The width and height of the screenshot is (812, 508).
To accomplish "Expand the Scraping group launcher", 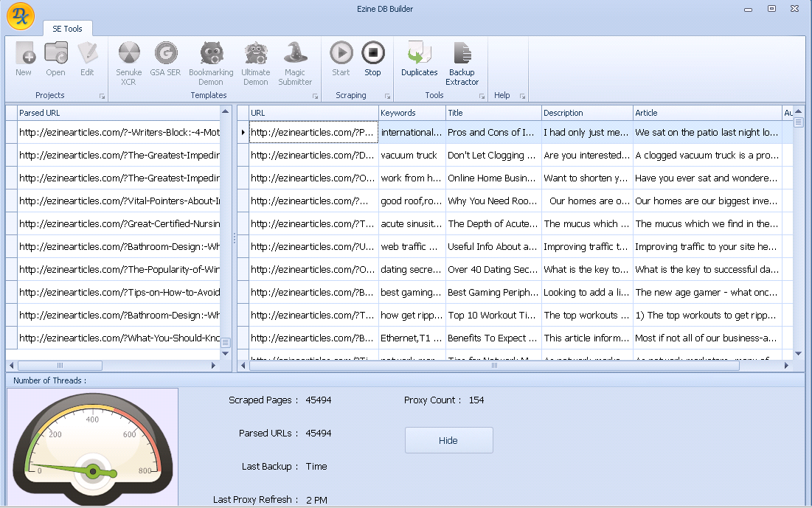I will coord(387,97).
